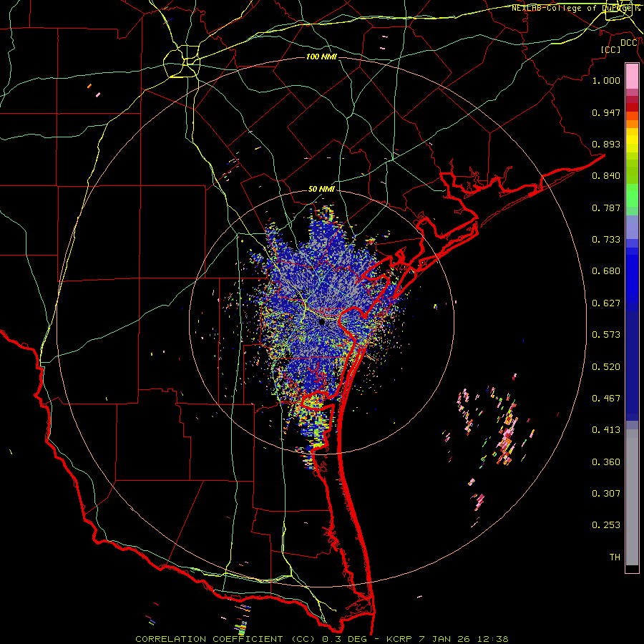Click the red swatch on the color bar
Viewport: 644px width, 644px height.
tap(632, 107)
